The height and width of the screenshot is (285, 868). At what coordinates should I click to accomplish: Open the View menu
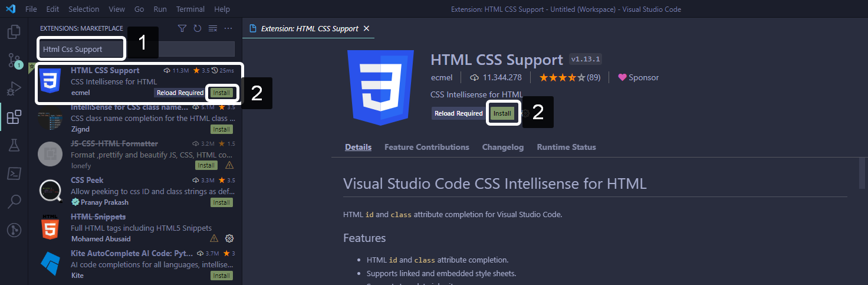117,9
